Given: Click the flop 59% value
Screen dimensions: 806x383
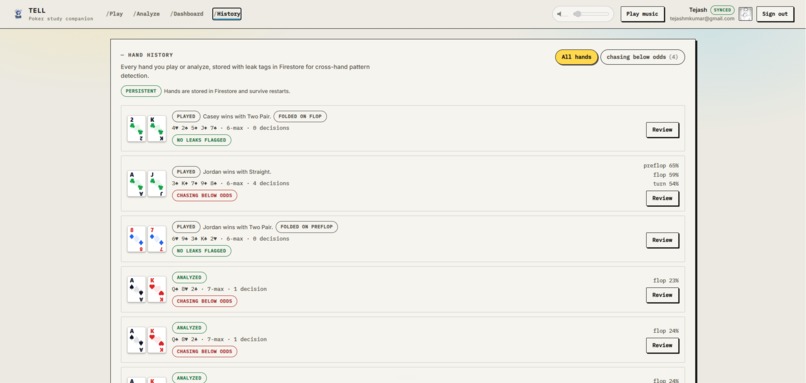Looking at the screenshot, I should point(666,175).
